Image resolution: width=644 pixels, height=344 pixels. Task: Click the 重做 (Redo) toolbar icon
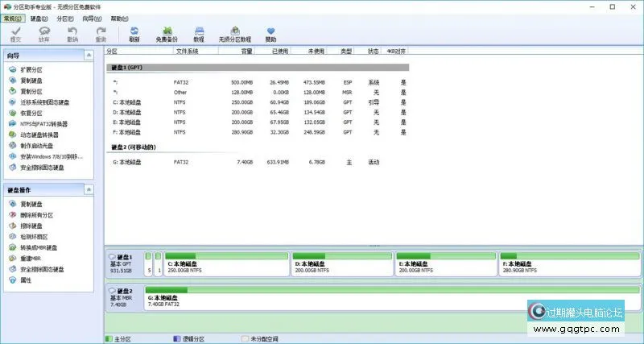point(101,34)
